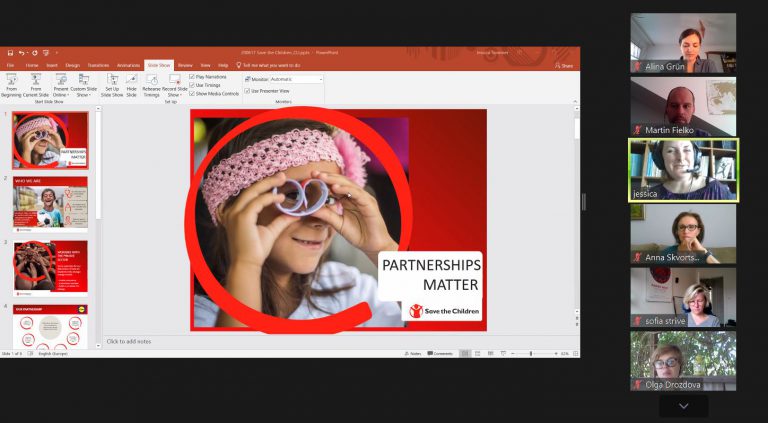Screen dimensions: 768x423
Task: Click muted microphone icon next to Alina Grün
Action: coord(637,67)
